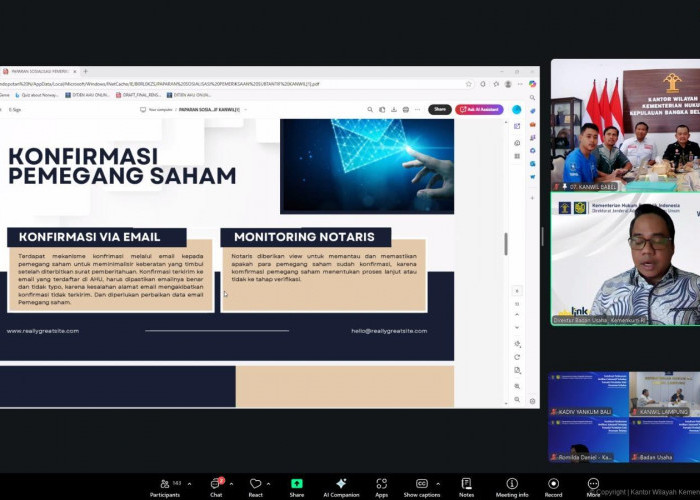Open the Zoom Participants panel
700x500 pixels.
165,488
